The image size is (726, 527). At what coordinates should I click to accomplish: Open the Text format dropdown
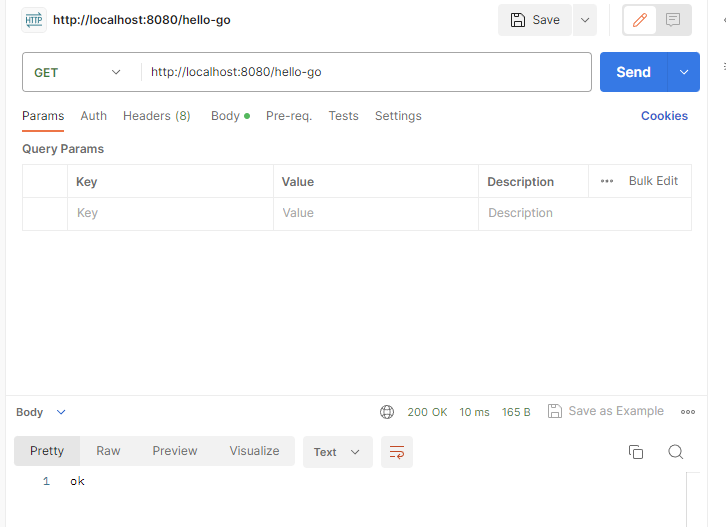pyautogui.click(x=338, y=452)
